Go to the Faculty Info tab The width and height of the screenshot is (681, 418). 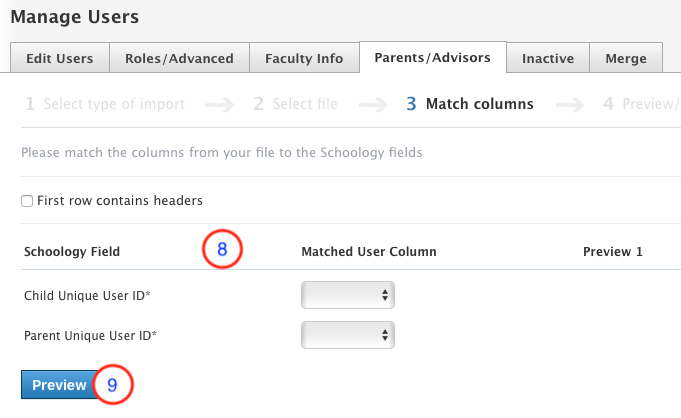pos(304,59)
